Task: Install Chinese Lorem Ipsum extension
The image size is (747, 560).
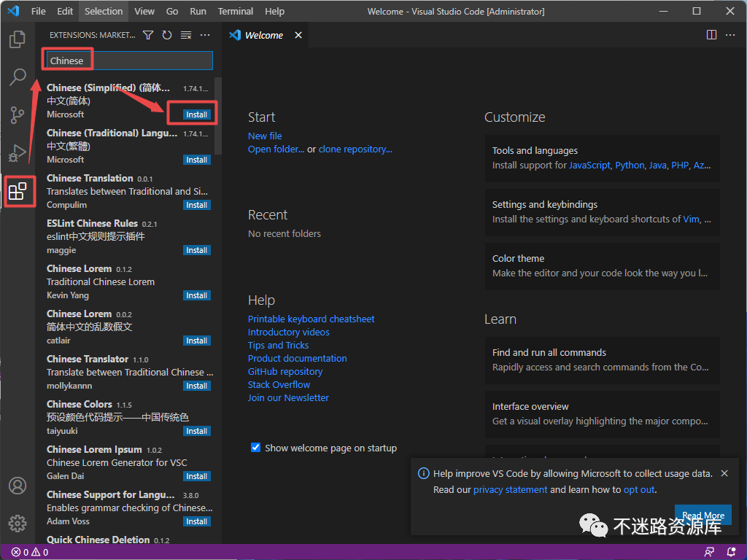Action: pos(197,477)
